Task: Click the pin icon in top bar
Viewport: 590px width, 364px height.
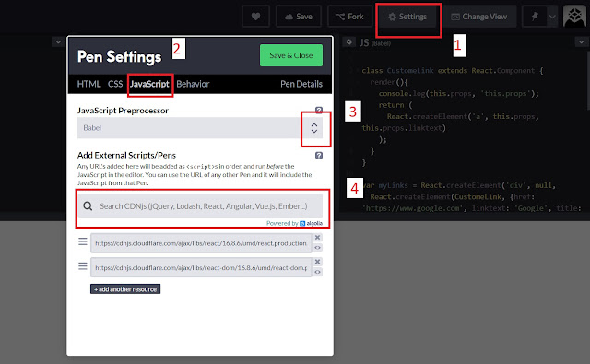Action: (x=535, y=17)
